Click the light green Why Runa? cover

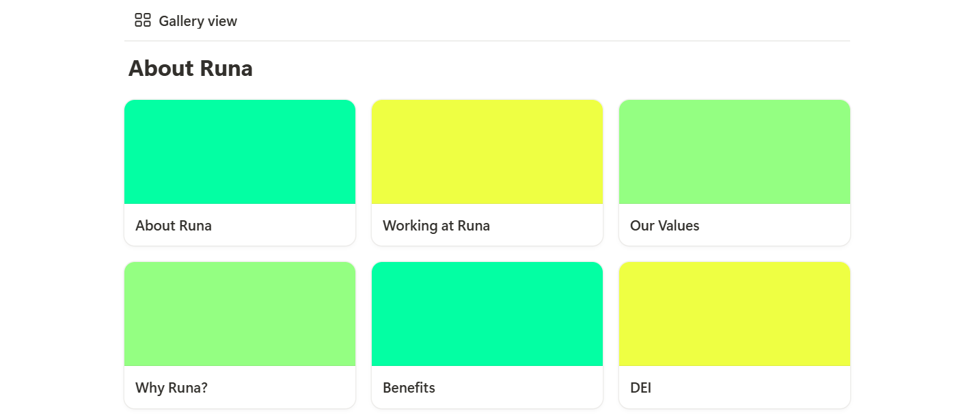coord(240,314)
